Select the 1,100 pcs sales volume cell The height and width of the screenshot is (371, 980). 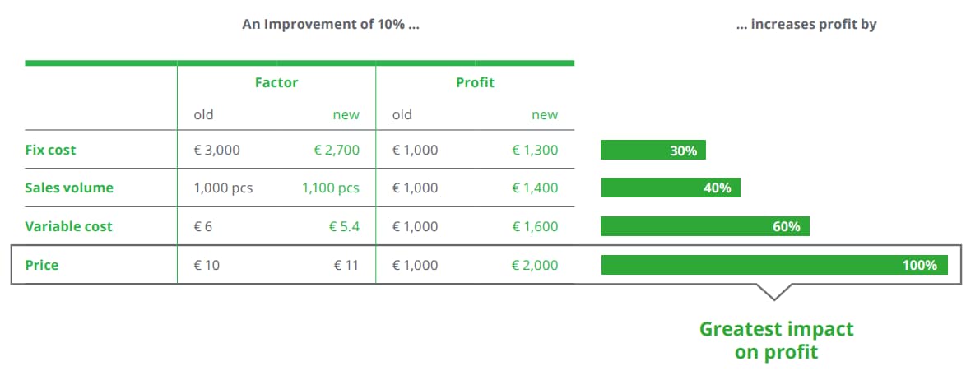(x=331, y=188)
